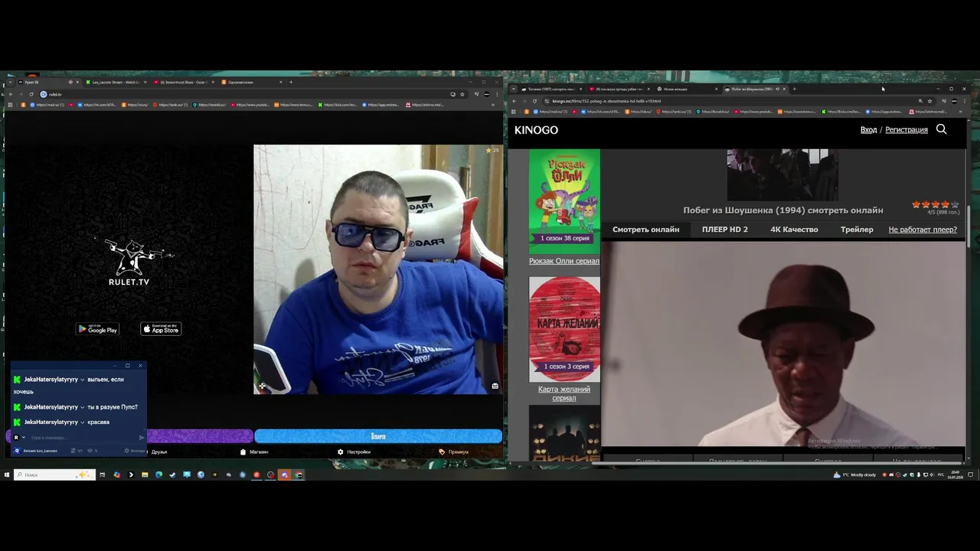The image size is (980, 551).
Task: Rate the film with the fifth star
Action: [954, 205]
